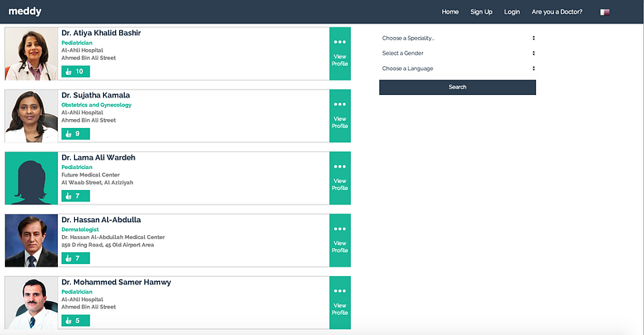Open three-dots View Profile for Dr. Atiya
This screenshot has height=335, width=644.
coord(340,54)
